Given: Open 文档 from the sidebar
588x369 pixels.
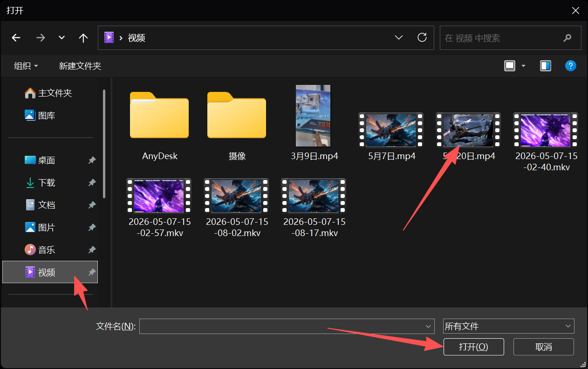Looking at the screenshot, I should coord(51,205).
